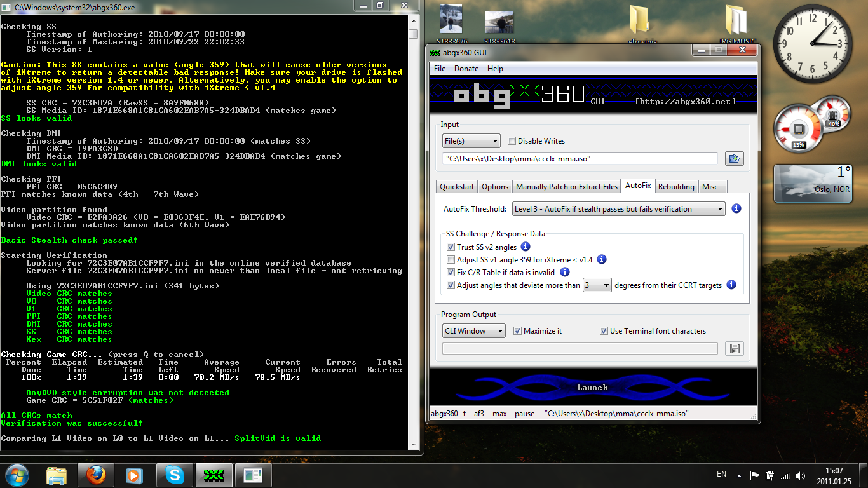The height and width of the screenshot is (488, 868).
Task: Switch to abgx360 green taskbar button
Action: (214, 475)
